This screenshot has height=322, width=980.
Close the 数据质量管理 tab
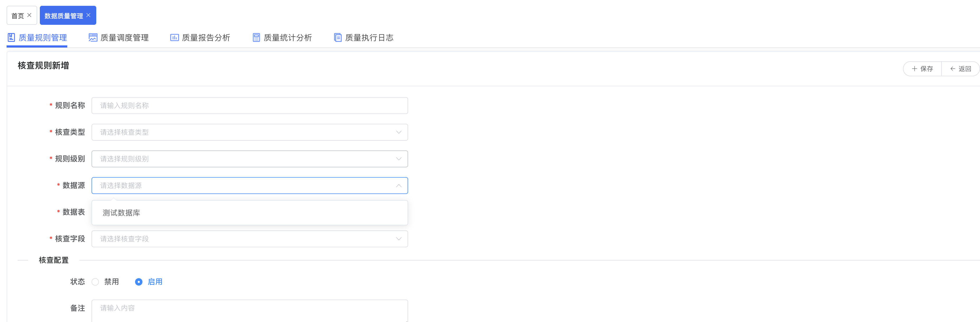point(88,15)
